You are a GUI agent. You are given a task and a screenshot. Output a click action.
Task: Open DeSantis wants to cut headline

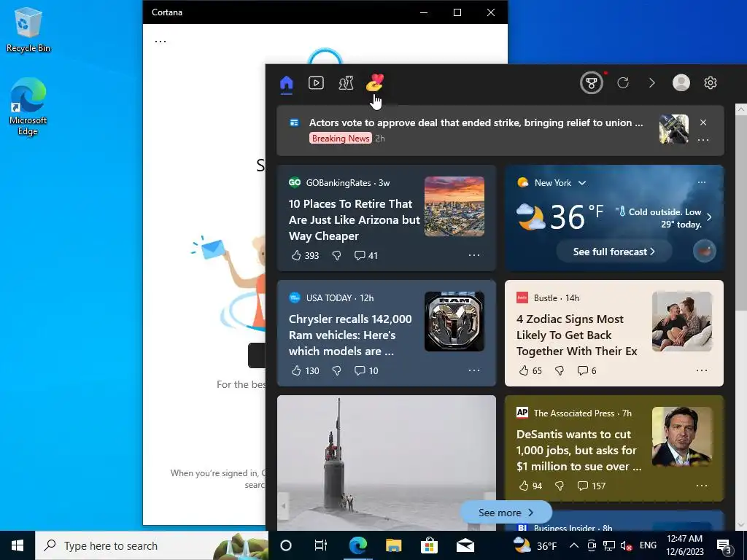578,451
